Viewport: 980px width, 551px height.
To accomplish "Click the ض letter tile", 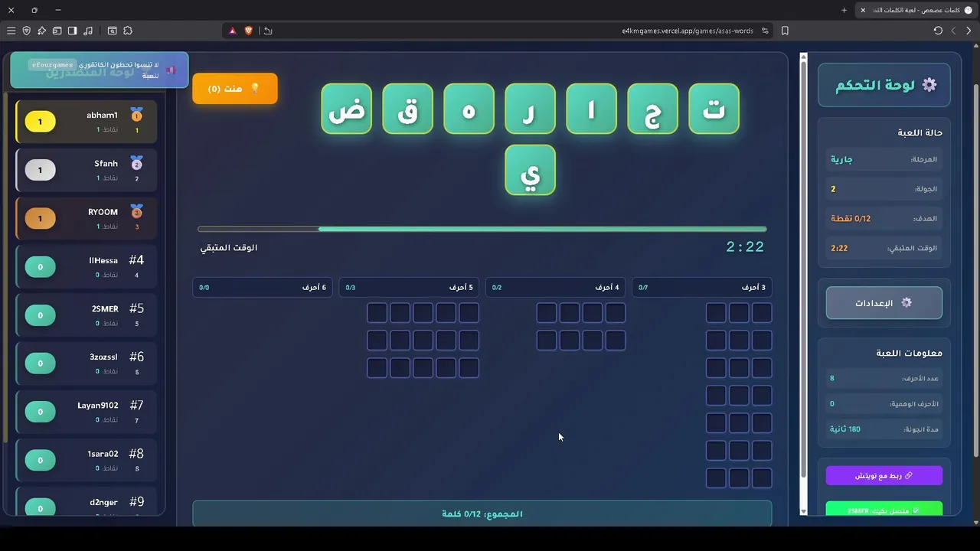I will click(346, 109).
